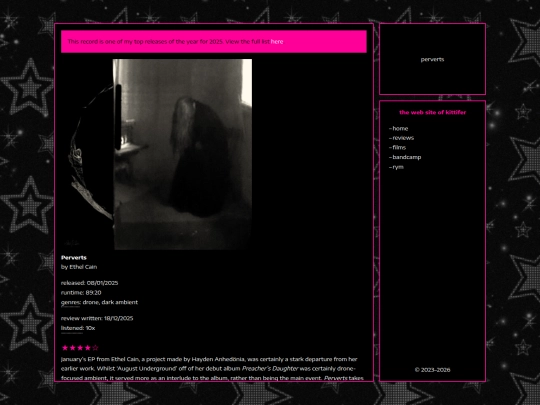
Task: Open the reviews link in sidebar
Action: point(403,138)
